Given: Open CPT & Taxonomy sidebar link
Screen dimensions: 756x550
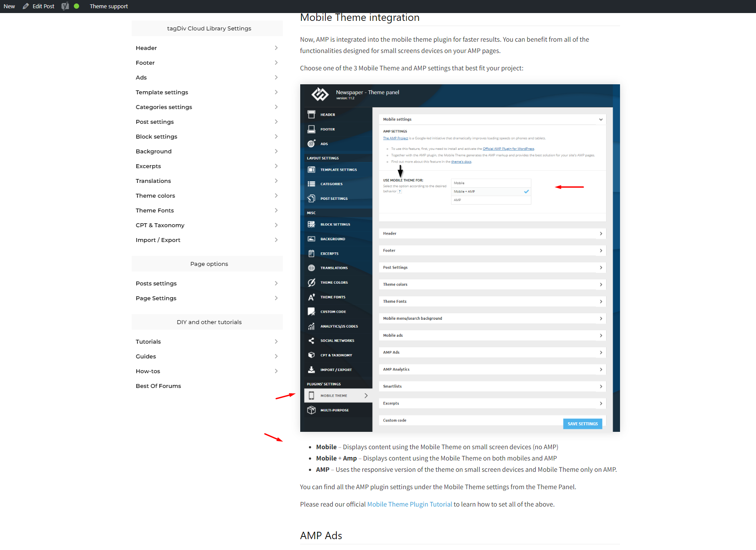Looking at the screenshot, I should (x=160, y=225).
